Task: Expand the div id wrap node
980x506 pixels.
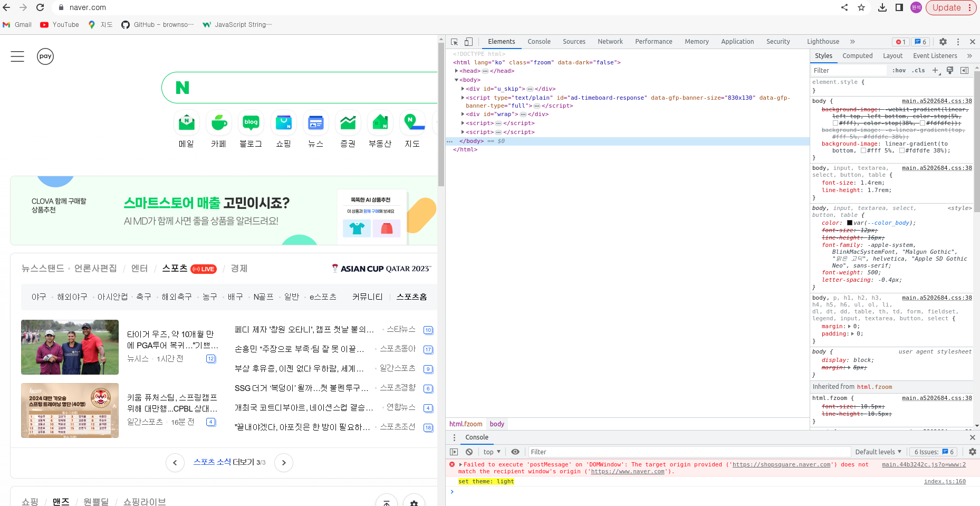Action: point(463,114)
